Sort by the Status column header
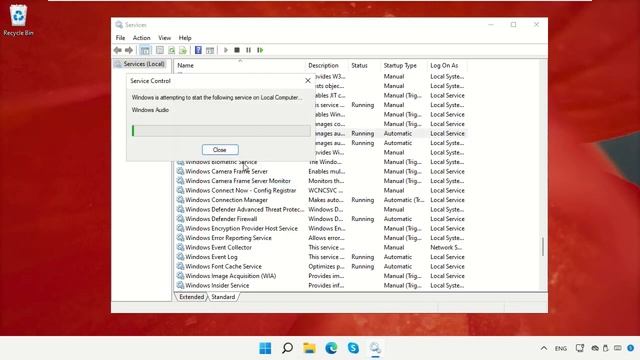The image size is (640, 360). click(364, 65)
